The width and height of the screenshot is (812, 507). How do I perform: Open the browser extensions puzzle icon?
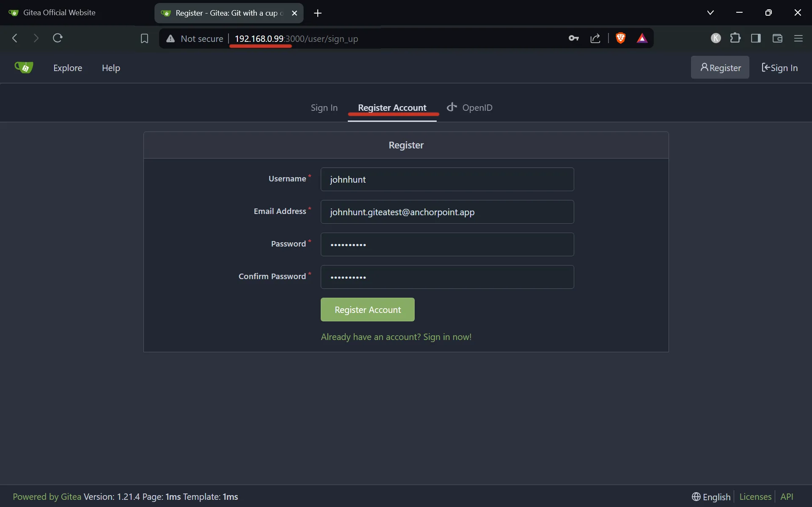point(736,38)
